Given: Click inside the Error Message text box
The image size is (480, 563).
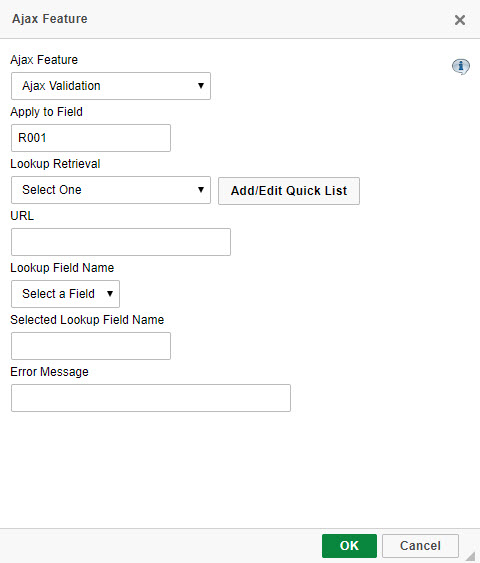Looking at the screenshot, I should 151,398.
